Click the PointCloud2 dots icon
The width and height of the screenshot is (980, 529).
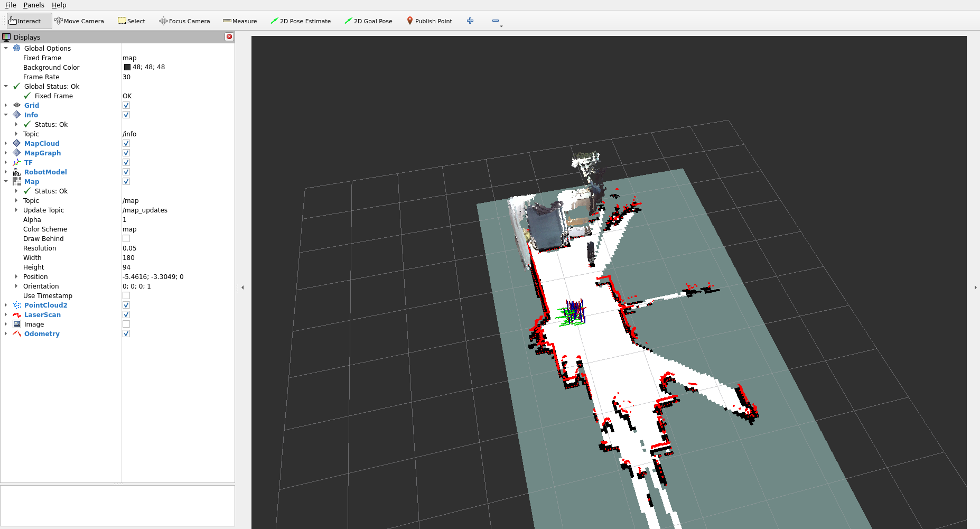[x=17, y=305]
